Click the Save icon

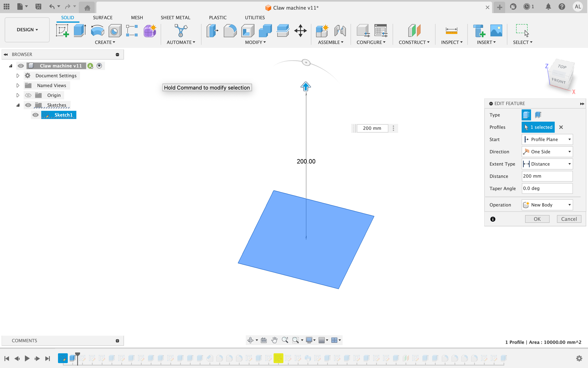click(38, 7)
